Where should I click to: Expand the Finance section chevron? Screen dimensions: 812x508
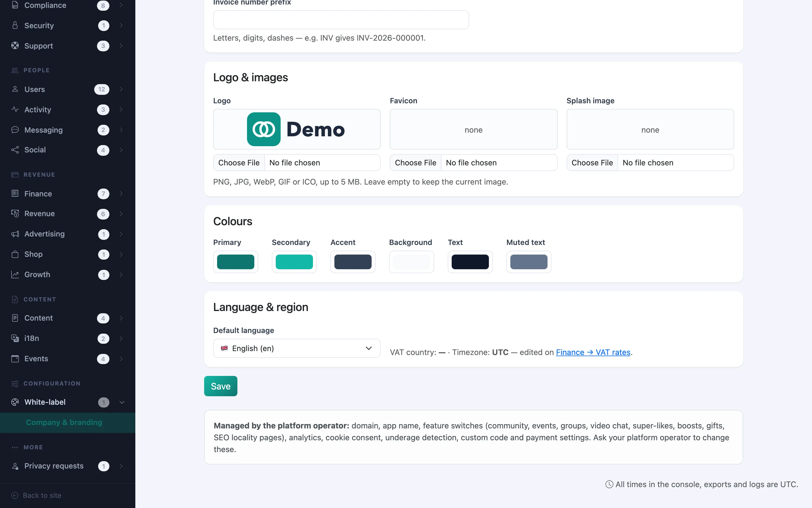[x=121, y=194]
